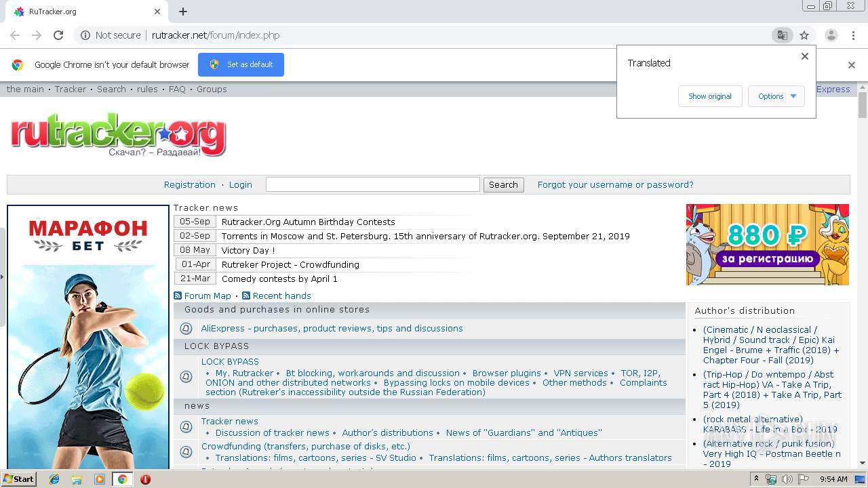This screenshot has width=868, height=488.
Task: Open the Options dropdown in translate popup
Action: pyautogui.click(x=776, y=96)
